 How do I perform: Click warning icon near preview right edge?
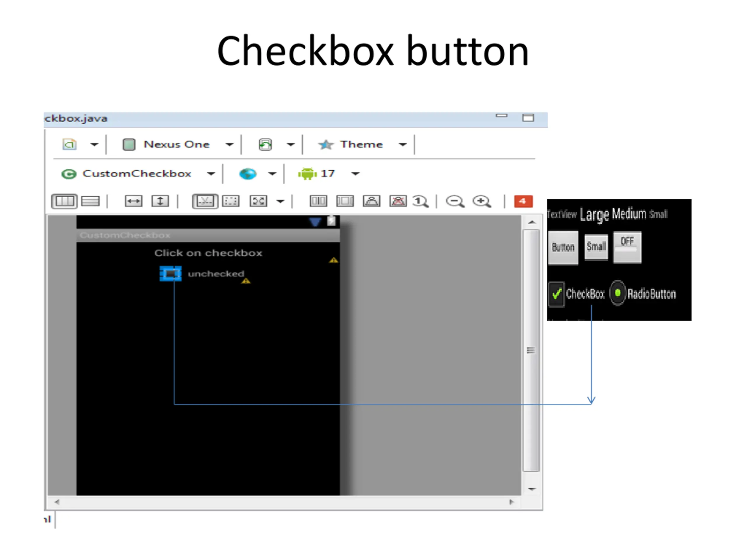click(x=333, y=260)
